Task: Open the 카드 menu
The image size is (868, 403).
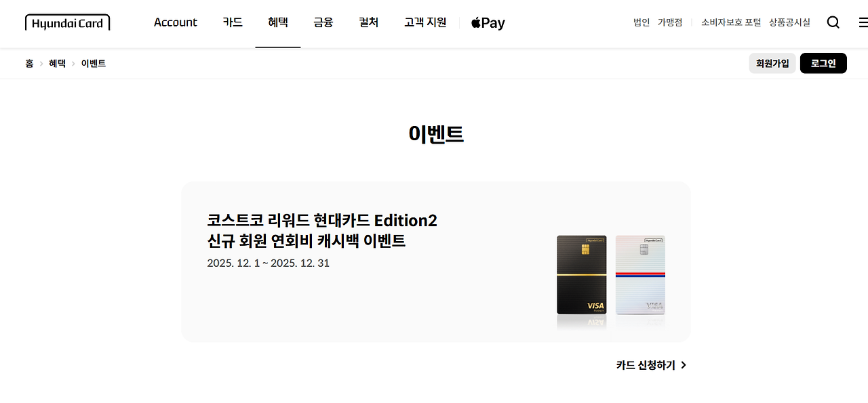Action: pos(233,22)
